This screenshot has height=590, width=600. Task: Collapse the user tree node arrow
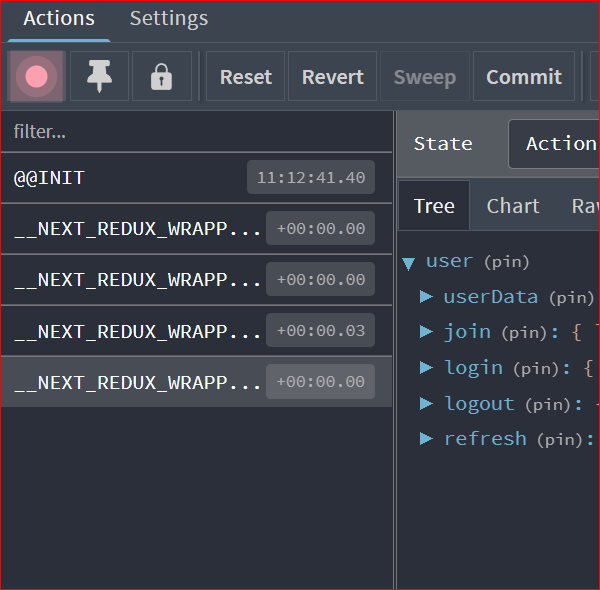(408, 263)
